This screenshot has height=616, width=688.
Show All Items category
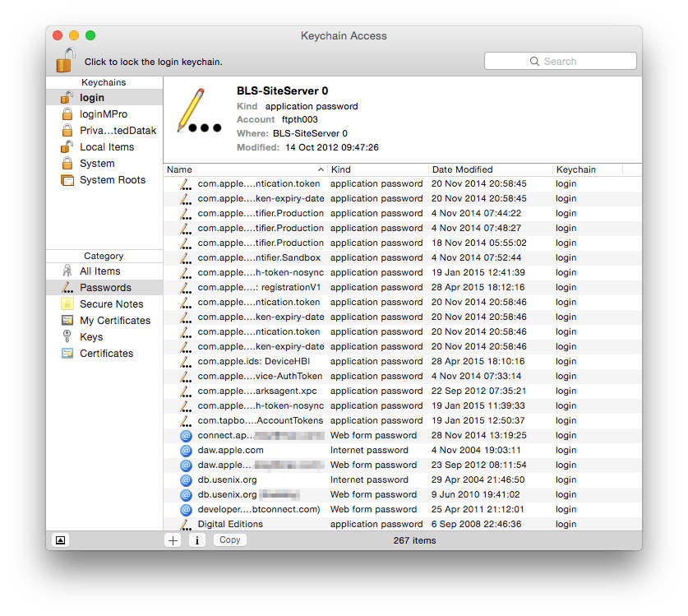[99, 271]
